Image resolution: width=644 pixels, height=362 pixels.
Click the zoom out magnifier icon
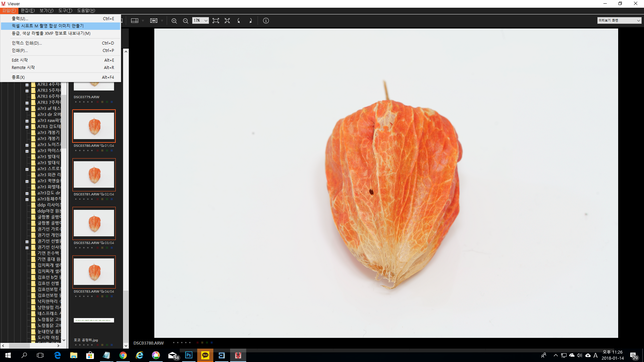185,21
